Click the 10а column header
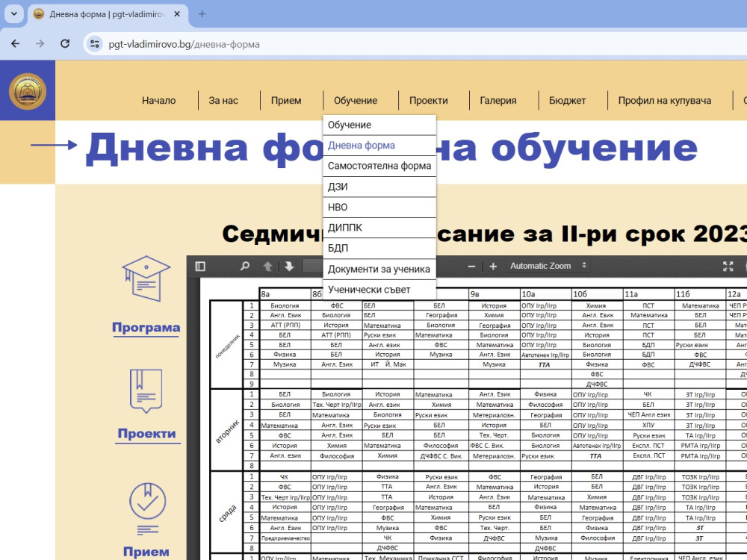The height and width of the screenshot is (560, 747). (546, 294)
